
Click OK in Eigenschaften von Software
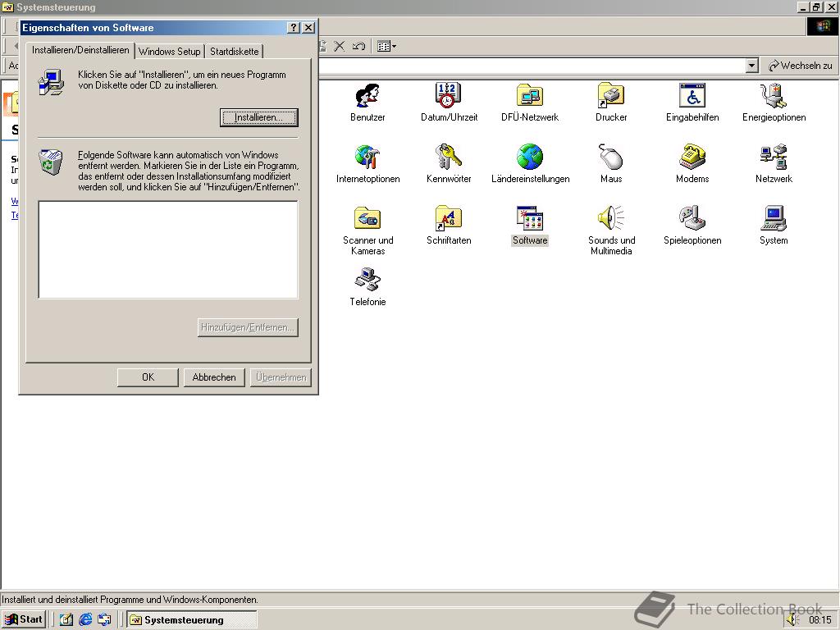coord(148,377)
